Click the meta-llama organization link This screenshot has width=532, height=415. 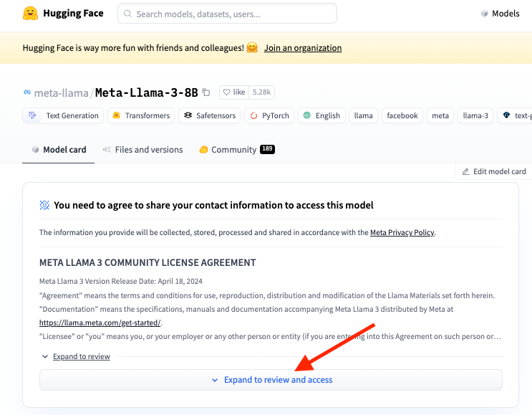61,92
